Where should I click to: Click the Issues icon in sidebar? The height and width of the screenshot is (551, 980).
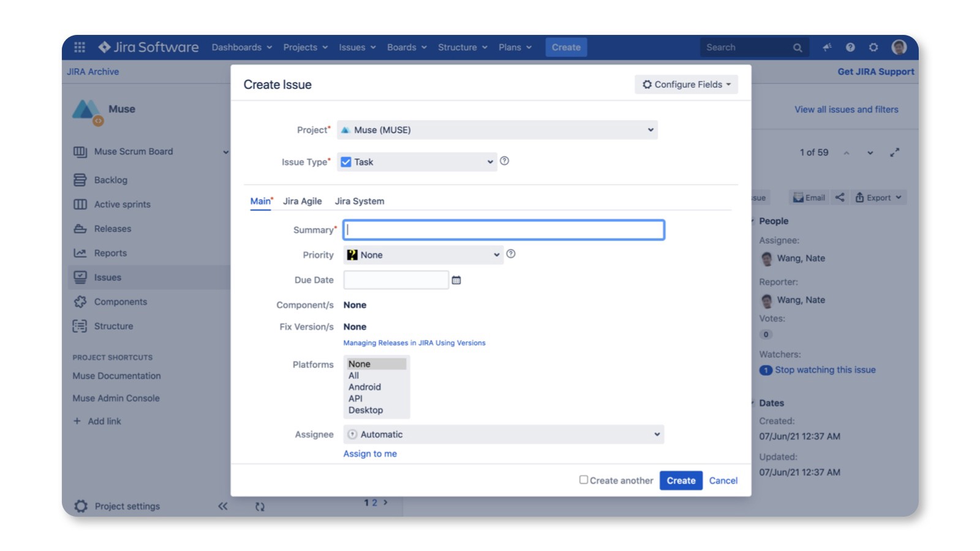[80, 277]
